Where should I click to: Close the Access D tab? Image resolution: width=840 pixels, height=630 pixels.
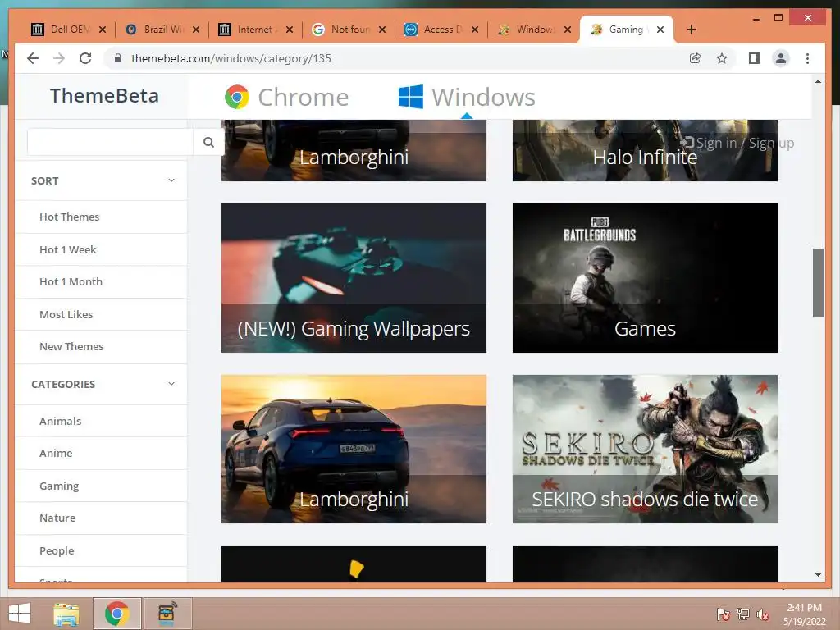pos(475,30)
